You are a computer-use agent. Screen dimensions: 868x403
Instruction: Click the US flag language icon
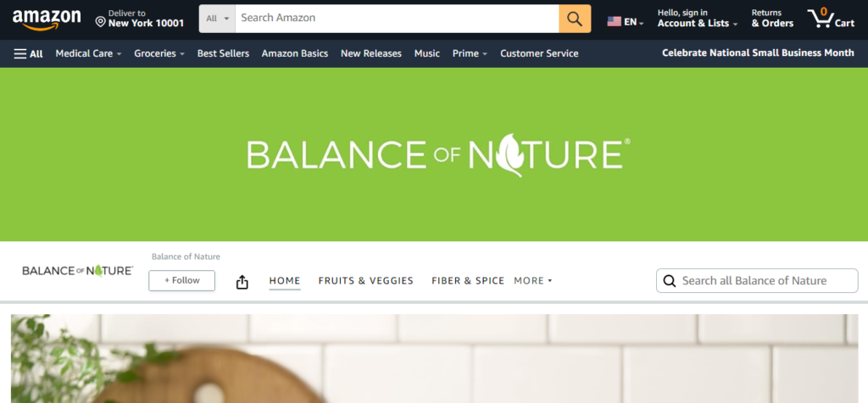614,21
